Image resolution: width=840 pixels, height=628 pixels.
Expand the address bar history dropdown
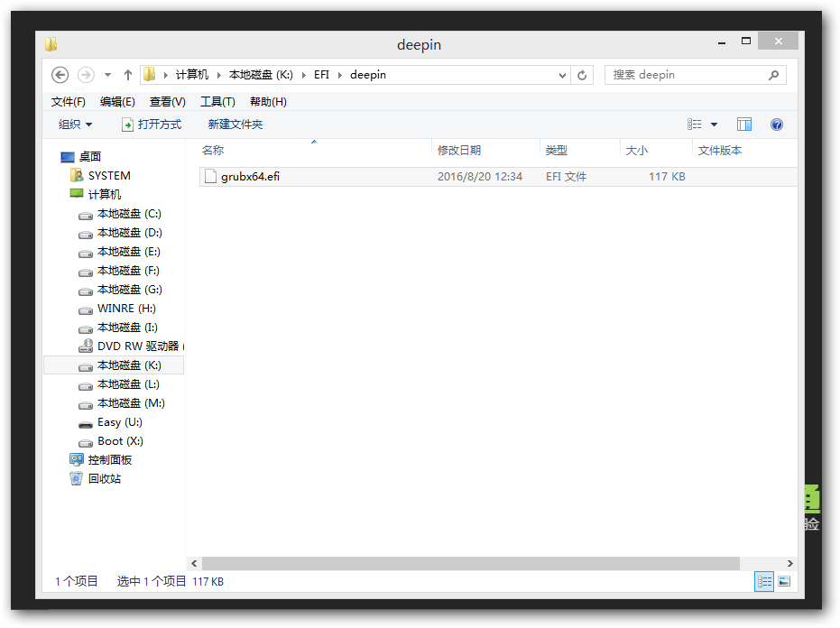pos(562,75)
